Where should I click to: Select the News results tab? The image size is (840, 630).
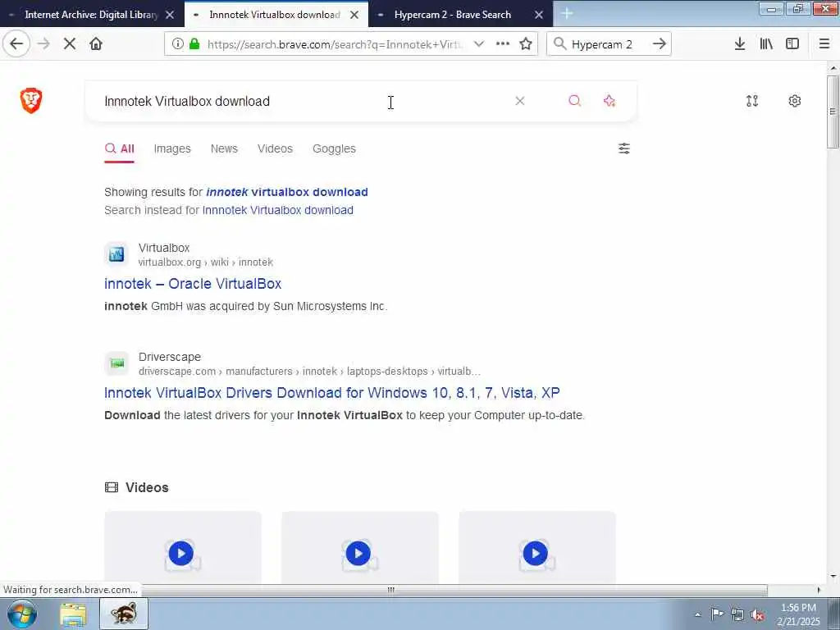(x=224, y=148)
